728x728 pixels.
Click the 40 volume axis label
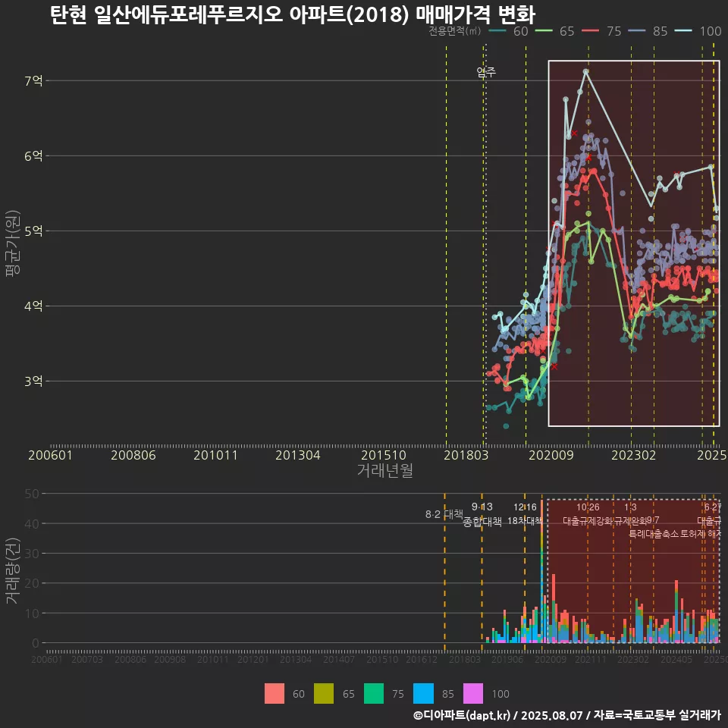tap(32, 523)
